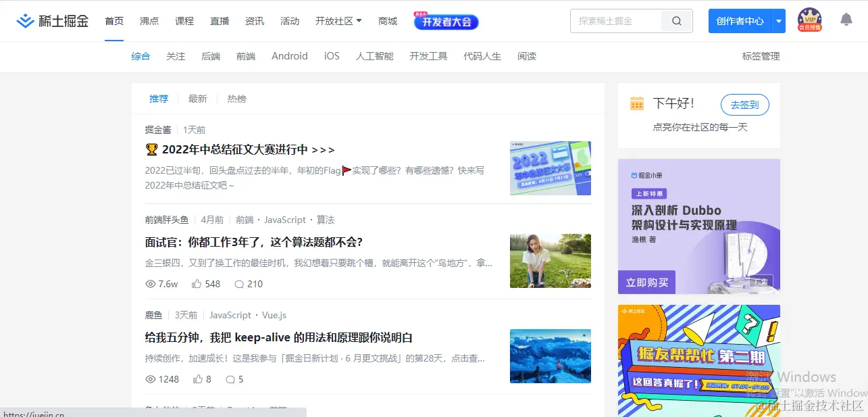Open the 掘友帮帮忙 第二期 banner
Screen dimensions: 868x417
[x=699, y=360]
